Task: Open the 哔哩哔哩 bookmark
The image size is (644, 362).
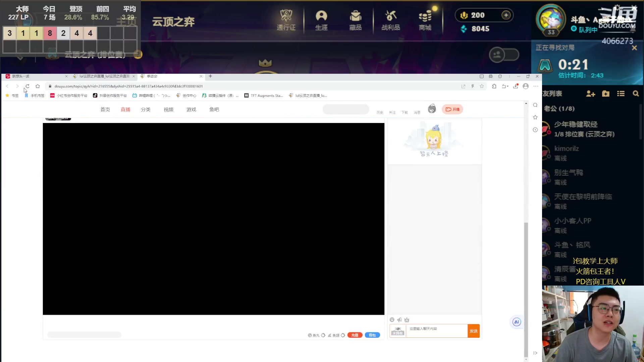Action: click(x=151, y=96)
